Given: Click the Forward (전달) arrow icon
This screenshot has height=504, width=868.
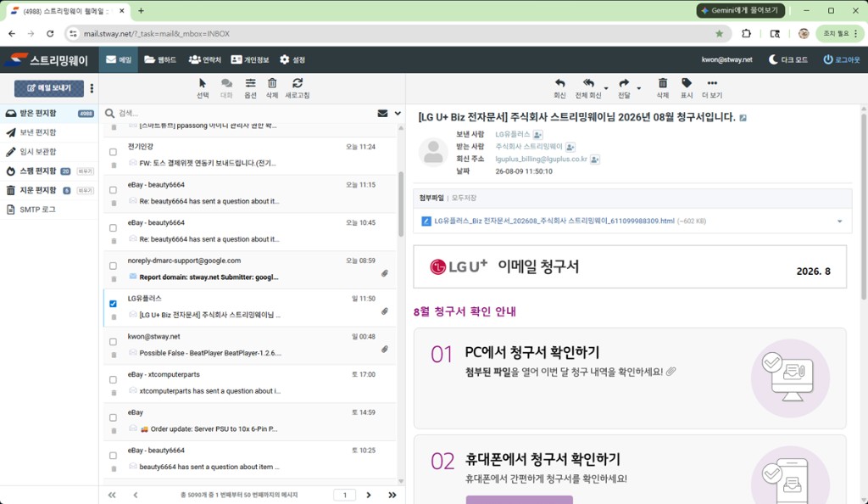Looking at the screenshot, I should (624, 83).
